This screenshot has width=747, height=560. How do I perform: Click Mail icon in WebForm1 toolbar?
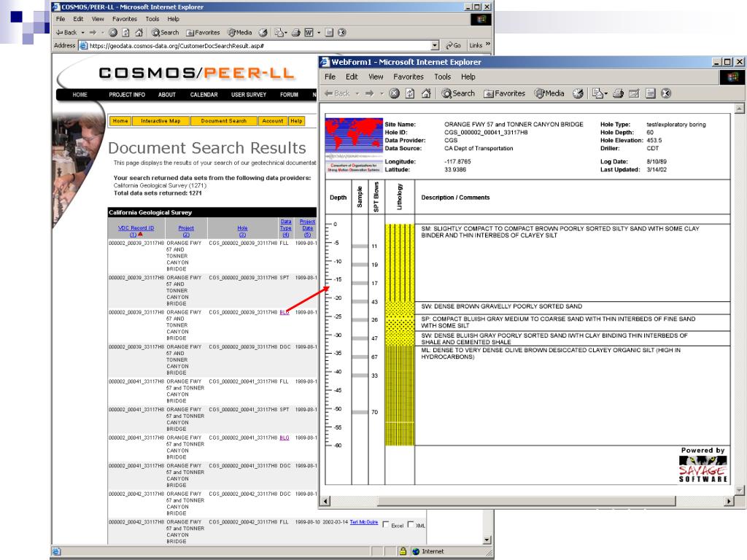[597, 93]
